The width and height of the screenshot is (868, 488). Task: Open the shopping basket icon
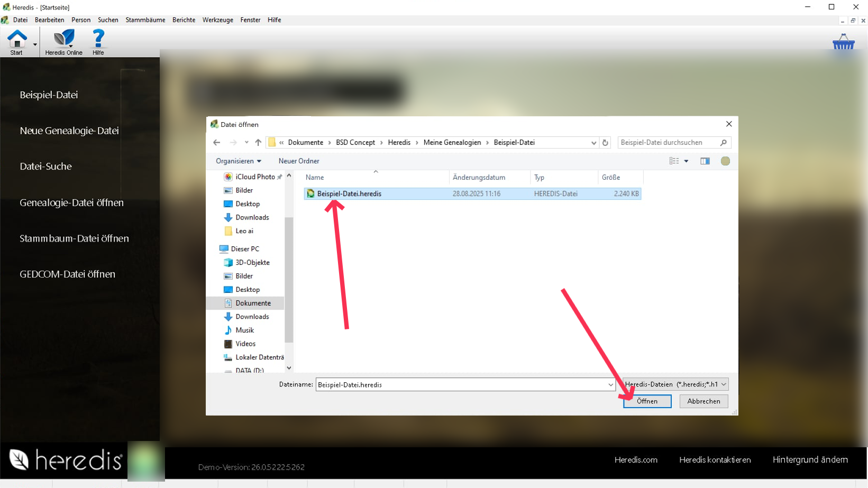843,42
